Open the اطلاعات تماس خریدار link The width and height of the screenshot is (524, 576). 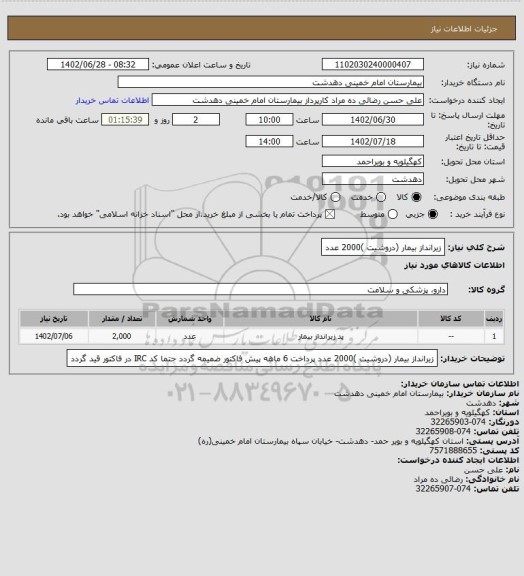pos(112,100)
